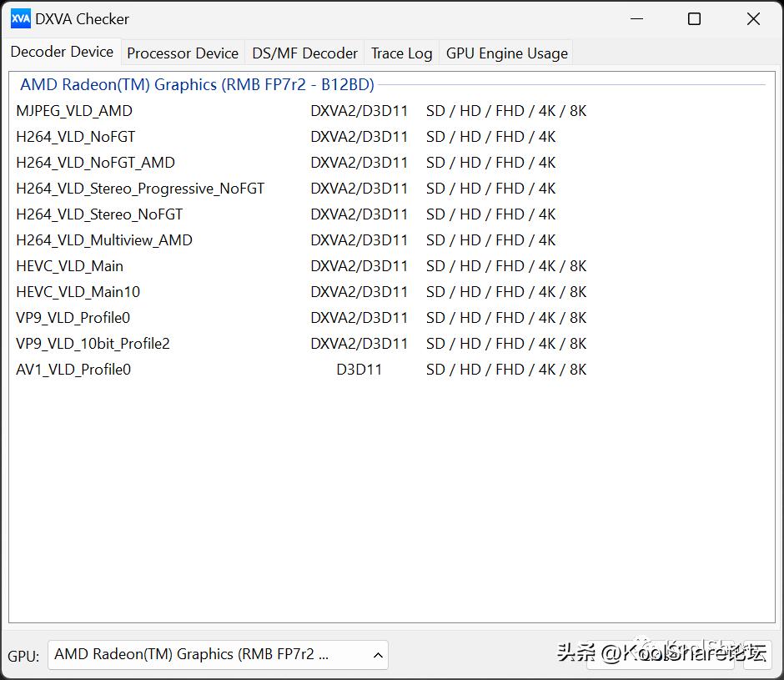The height and width of the screenshot is (680, 784).
Task: Open the Processor Device tab
Action: coord(183,53)
